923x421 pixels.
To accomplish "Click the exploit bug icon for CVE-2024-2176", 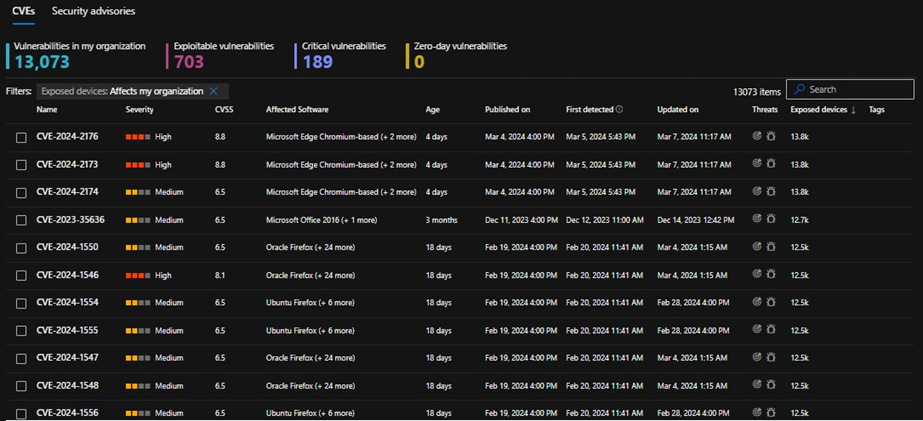I will tap(771, 136).
